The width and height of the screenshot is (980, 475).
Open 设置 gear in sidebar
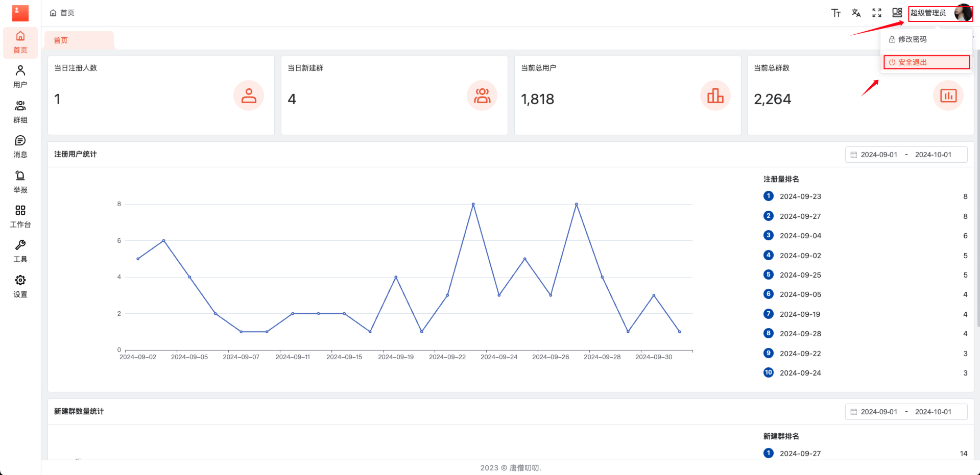pyautogui.click(x=20, y=286)
